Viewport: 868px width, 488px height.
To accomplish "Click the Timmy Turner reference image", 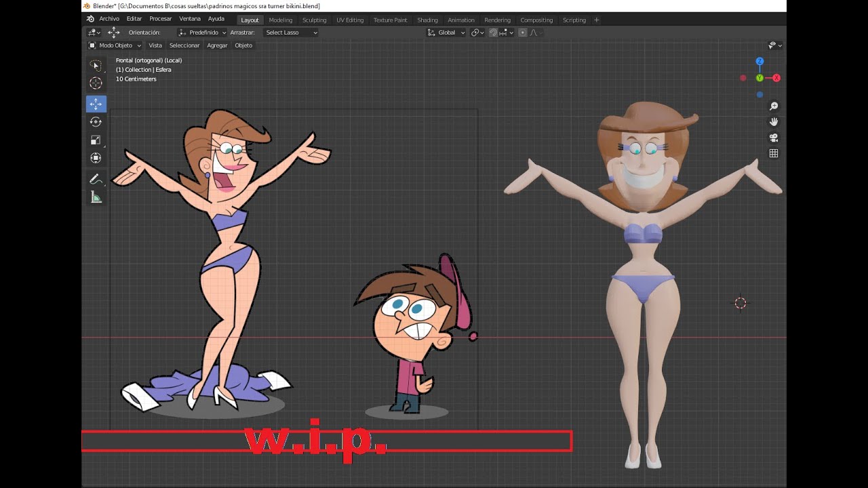I will pyautogui.click(x=415, y=335).
